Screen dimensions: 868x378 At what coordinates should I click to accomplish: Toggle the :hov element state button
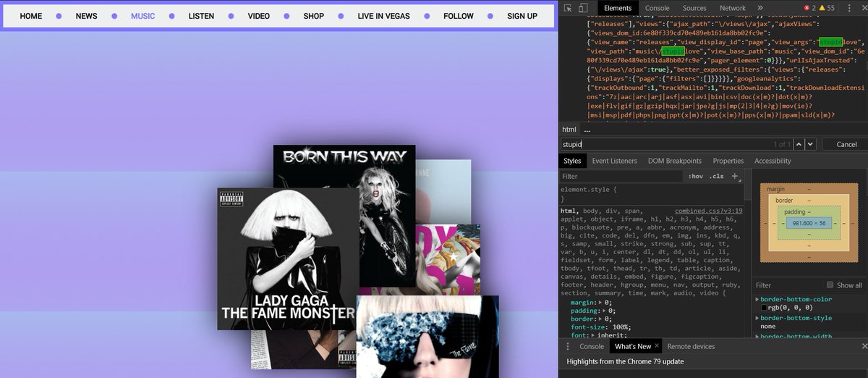coord(695,176)
